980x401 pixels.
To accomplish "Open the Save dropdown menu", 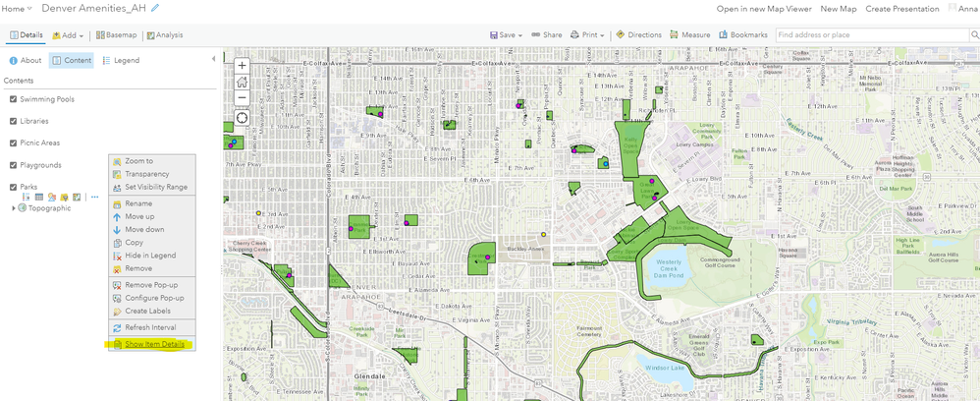I will [507, 35].
